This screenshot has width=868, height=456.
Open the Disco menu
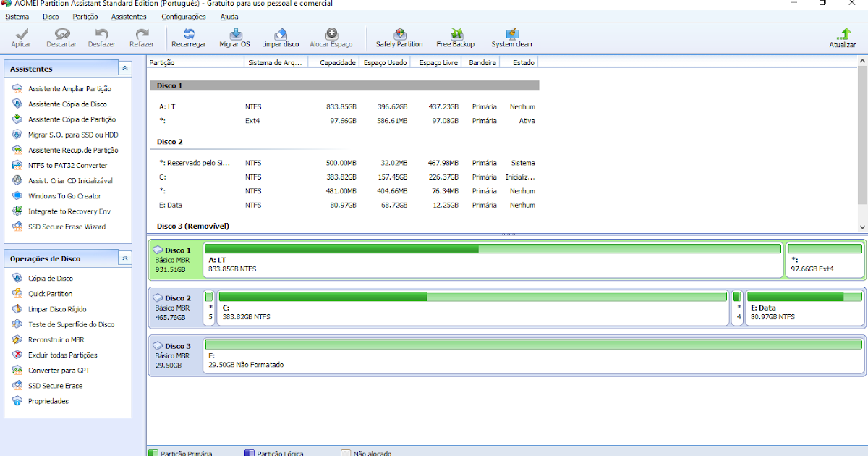[x=51, y=17]
